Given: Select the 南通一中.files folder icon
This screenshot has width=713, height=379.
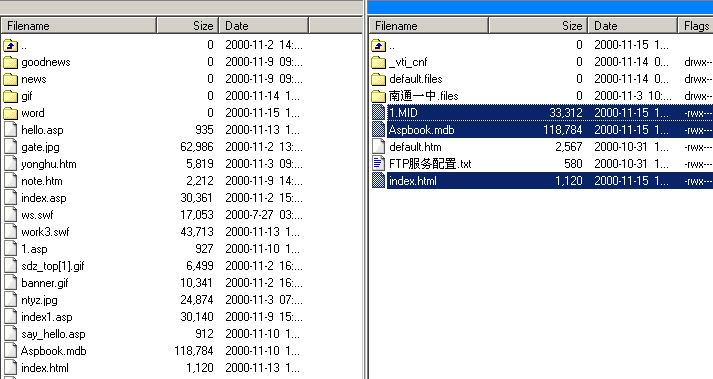Looking at the screenshot, I should 378,96.
